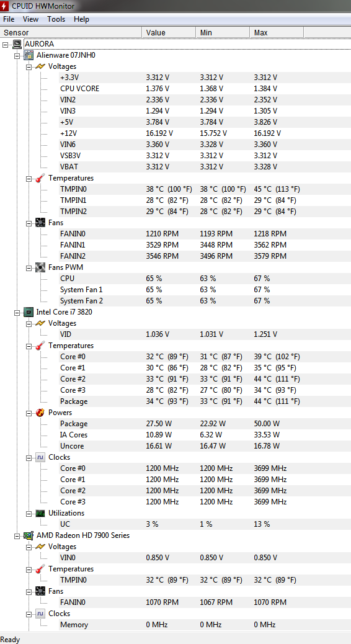Click the Alienware 07JNH0 motherboard icon

coord(29,55)
